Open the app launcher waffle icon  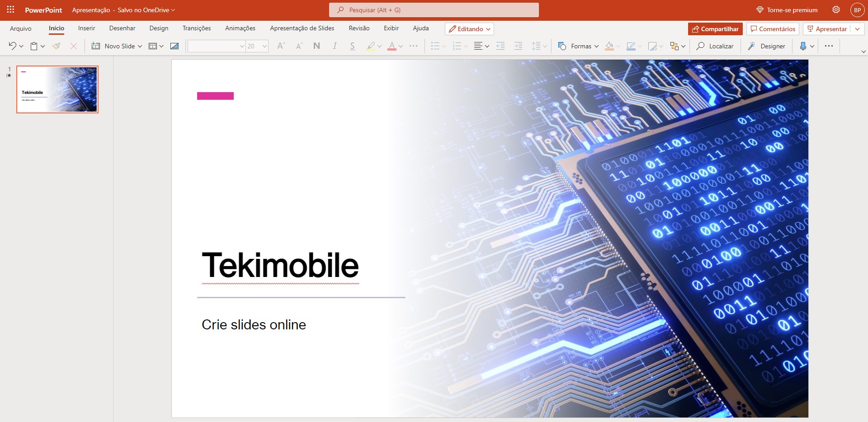pyautogui.click(x=10, y=9)
